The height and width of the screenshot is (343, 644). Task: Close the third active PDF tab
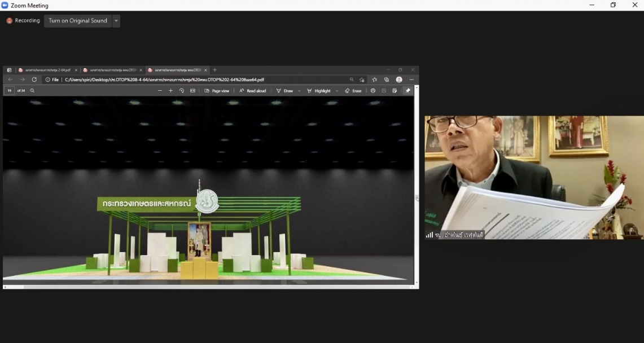(x=206, y=70)
